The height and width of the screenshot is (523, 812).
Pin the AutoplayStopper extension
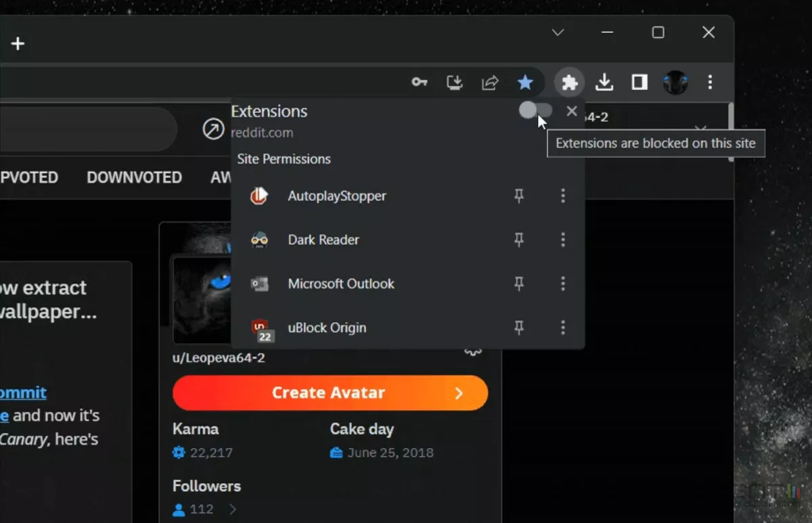pyautogui.click(x=519, y=196)
